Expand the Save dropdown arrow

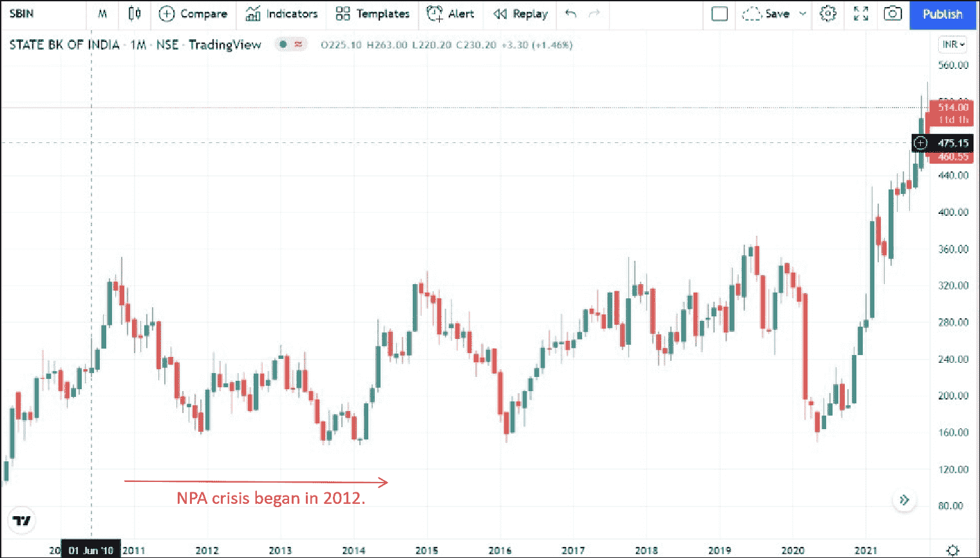point(803,14)
